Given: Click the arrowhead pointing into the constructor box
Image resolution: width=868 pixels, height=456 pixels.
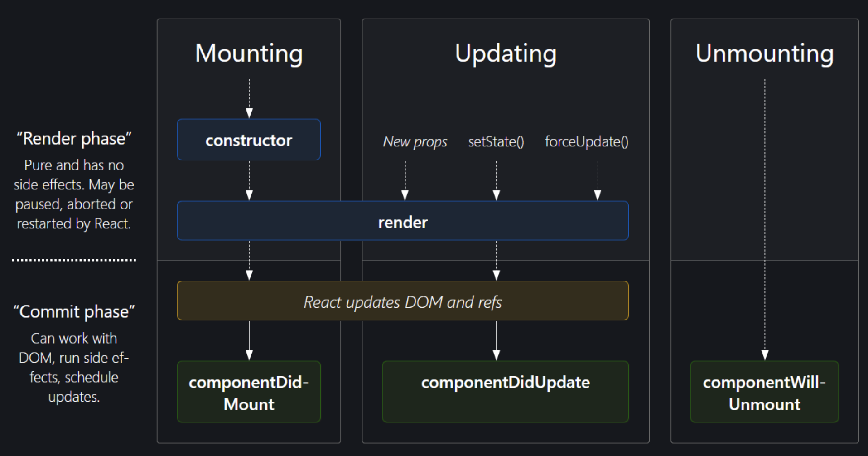Looking at the screenshot, I should (x=249, y=113).
